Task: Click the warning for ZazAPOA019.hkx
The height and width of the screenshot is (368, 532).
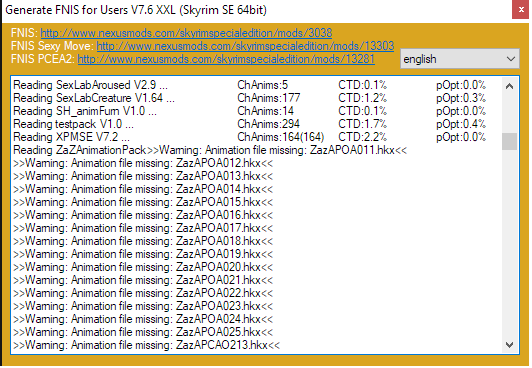Action: 143,254
